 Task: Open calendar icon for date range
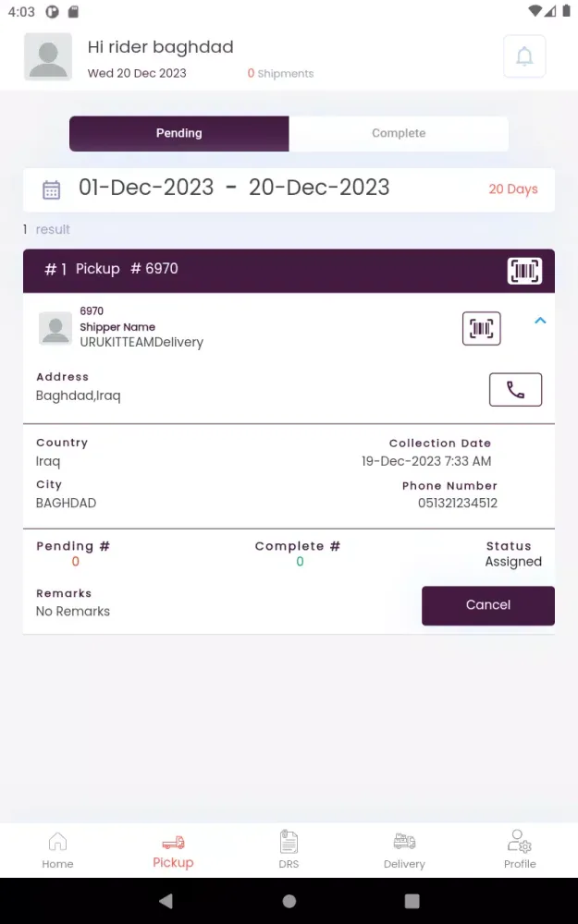coord(51,189)
